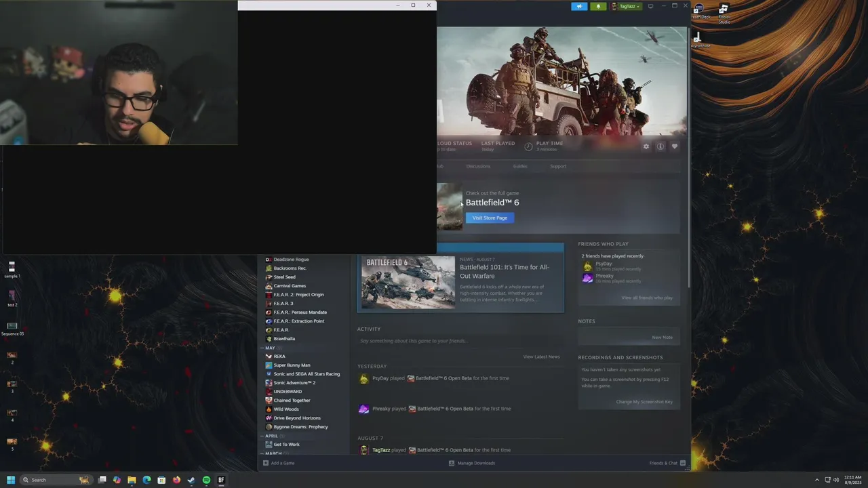Select Bygone Dreams: Prophecy in library

(x=300, y=426)
